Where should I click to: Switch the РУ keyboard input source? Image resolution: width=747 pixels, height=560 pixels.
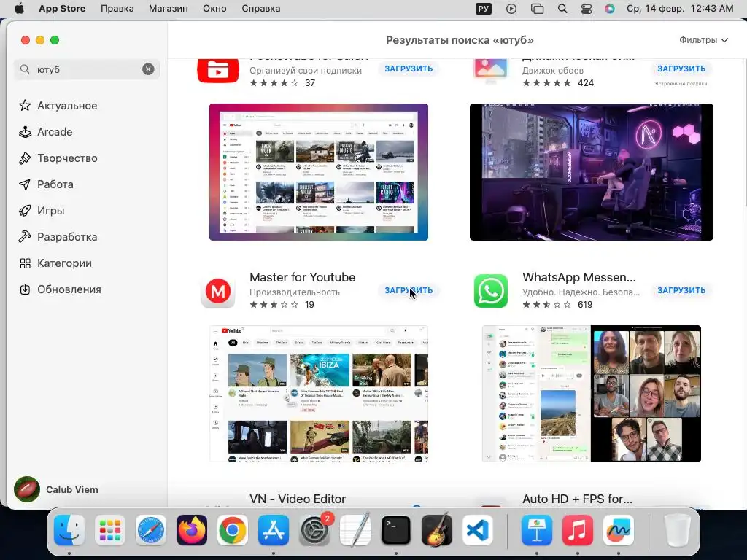click(483, 9)
